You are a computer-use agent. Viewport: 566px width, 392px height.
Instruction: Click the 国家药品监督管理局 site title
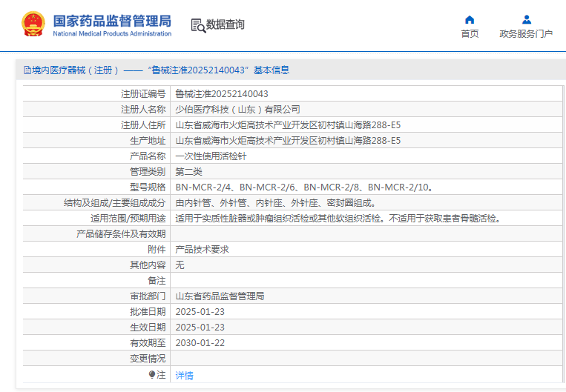[x=112, y=20]
